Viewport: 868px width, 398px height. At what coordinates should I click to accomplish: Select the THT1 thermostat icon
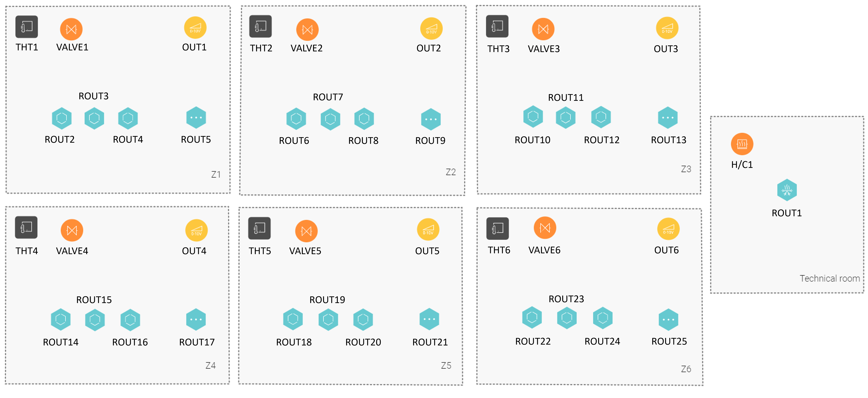click(x=27, y=27)
